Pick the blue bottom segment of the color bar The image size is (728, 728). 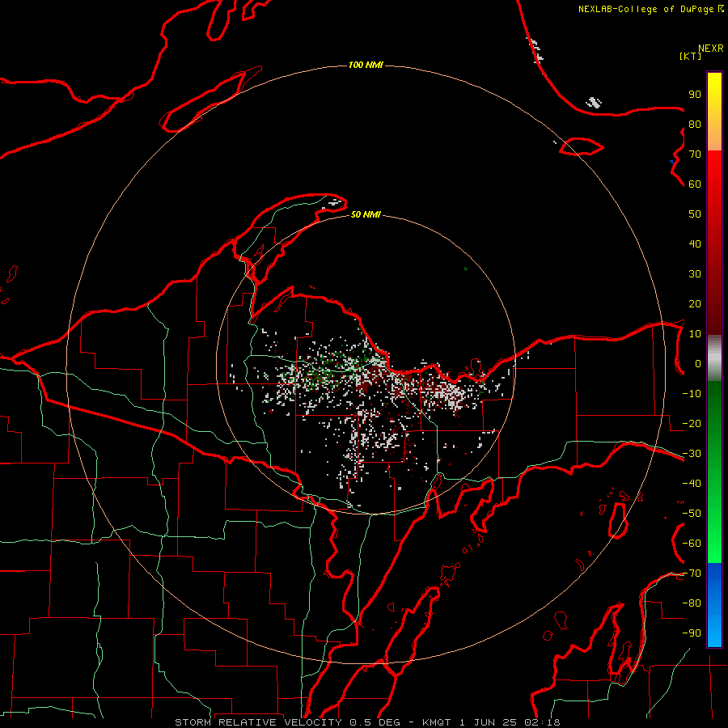(x=714, y=605)
